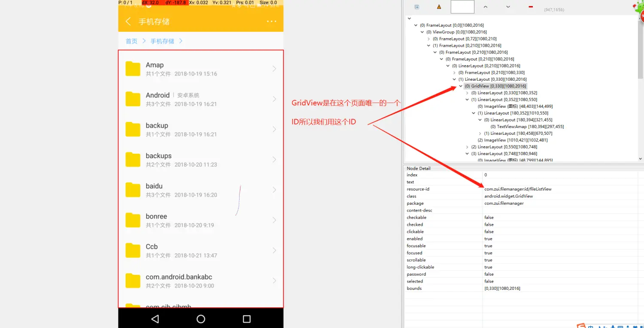Image resolution: width=644 pixels, height=328 pixels.
Task: Click the content-desc property row
Action: point(522,210)
